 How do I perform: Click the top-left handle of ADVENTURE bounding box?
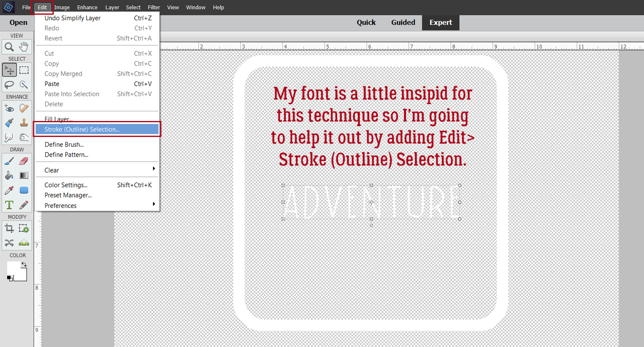coord(283,185)
